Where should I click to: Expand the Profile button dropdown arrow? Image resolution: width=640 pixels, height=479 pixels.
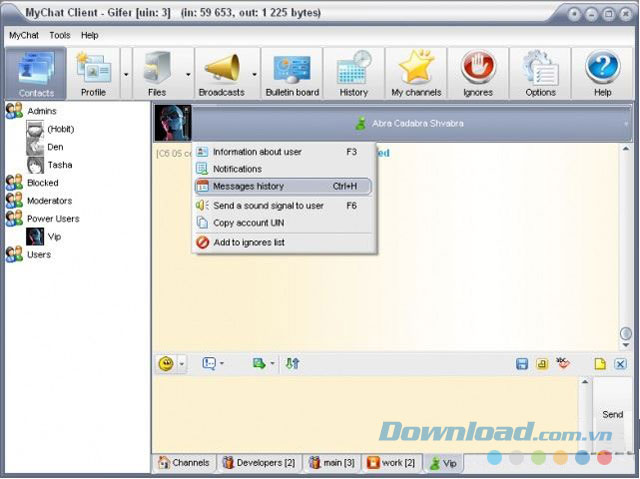(x=126, y=73)
